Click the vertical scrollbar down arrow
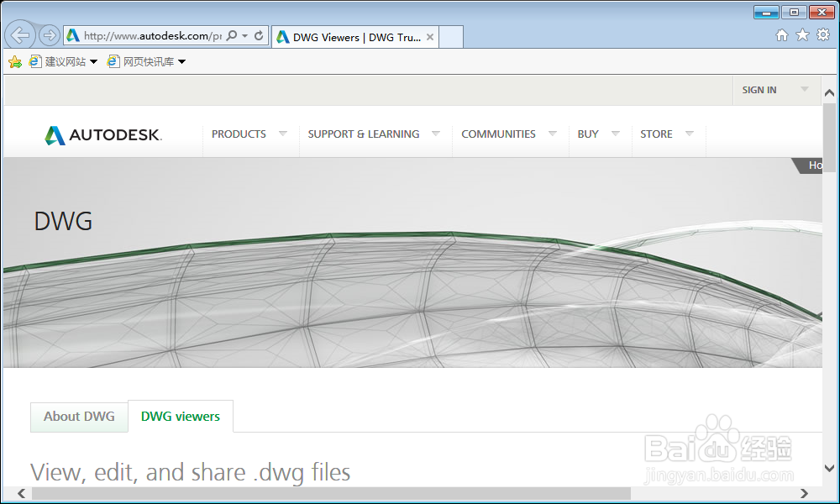 [829, 468]
